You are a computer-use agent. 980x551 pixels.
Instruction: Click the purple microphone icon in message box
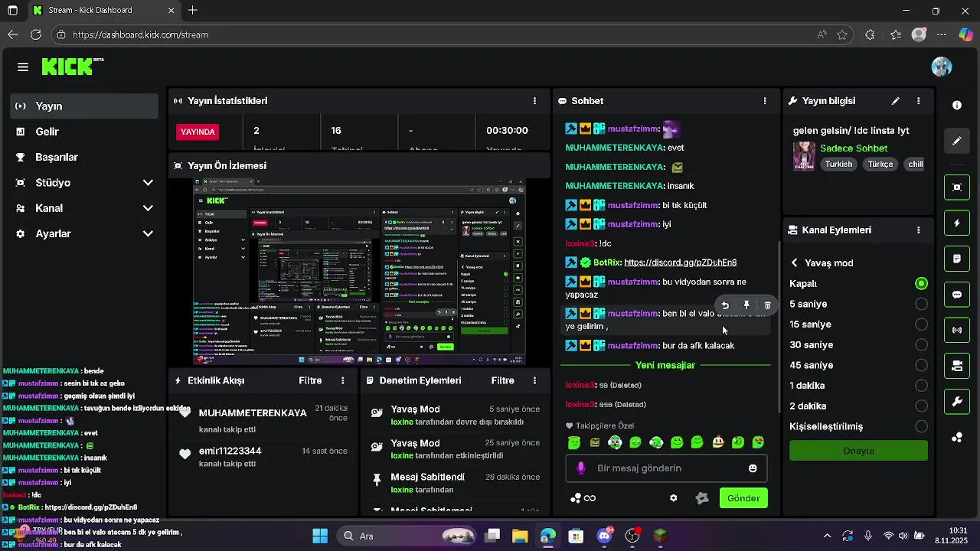coord(581,468)
